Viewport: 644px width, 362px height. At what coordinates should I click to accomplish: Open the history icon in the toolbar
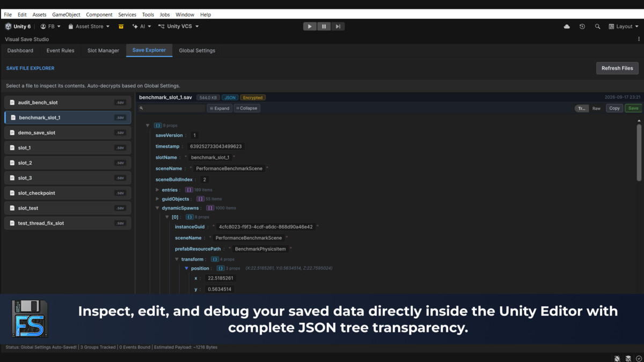pos(582,26)
